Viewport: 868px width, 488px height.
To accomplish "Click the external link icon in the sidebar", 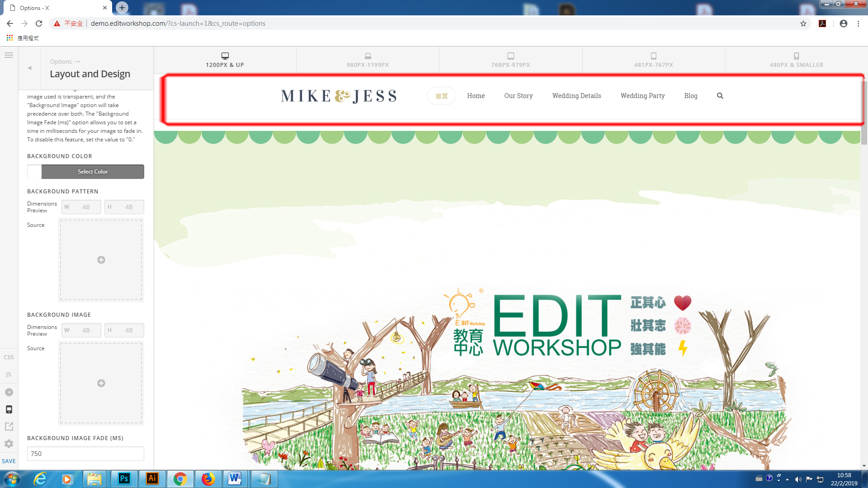I will (9, 427).
